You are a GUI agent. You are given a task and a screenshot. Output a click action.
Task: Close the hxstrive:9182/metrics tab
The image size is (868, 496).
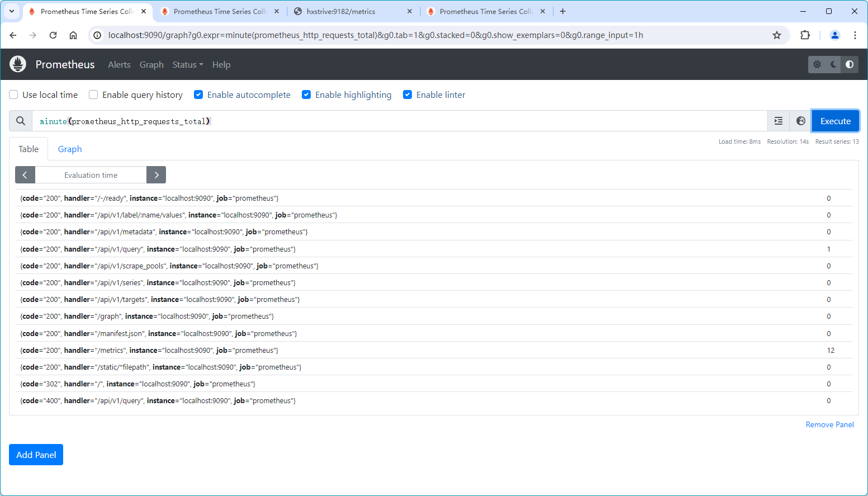(410, 11)
